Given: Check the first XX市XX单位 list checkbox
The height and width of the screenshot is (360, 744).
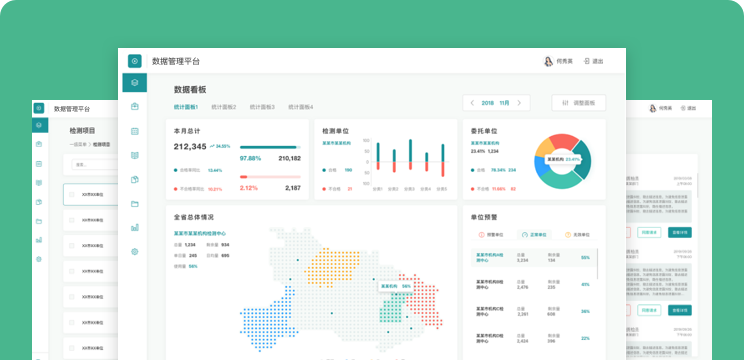Looking at the screenshot, I should point(72,194).
